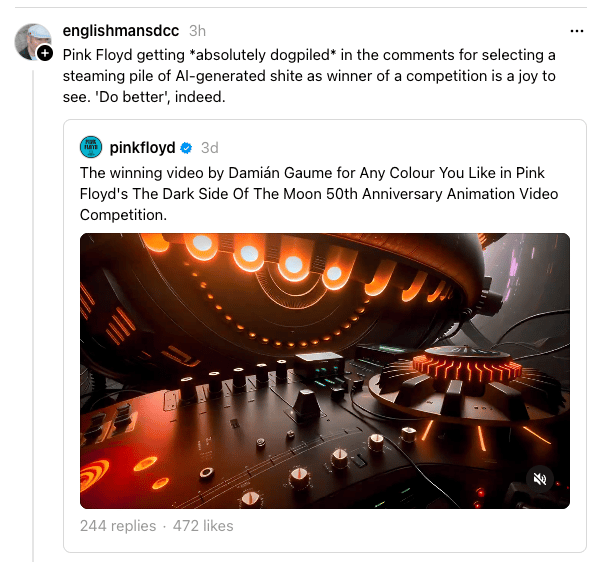View the 472 likes

pos(203,526)
